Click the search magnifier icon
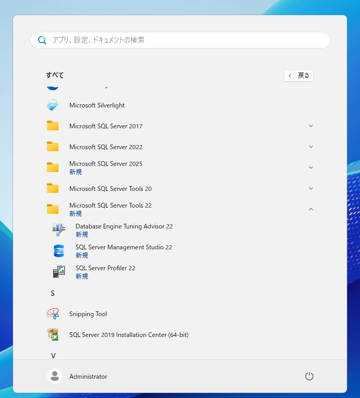The height and width of the screenshot is (398, 360). click(x=42, y=40)
